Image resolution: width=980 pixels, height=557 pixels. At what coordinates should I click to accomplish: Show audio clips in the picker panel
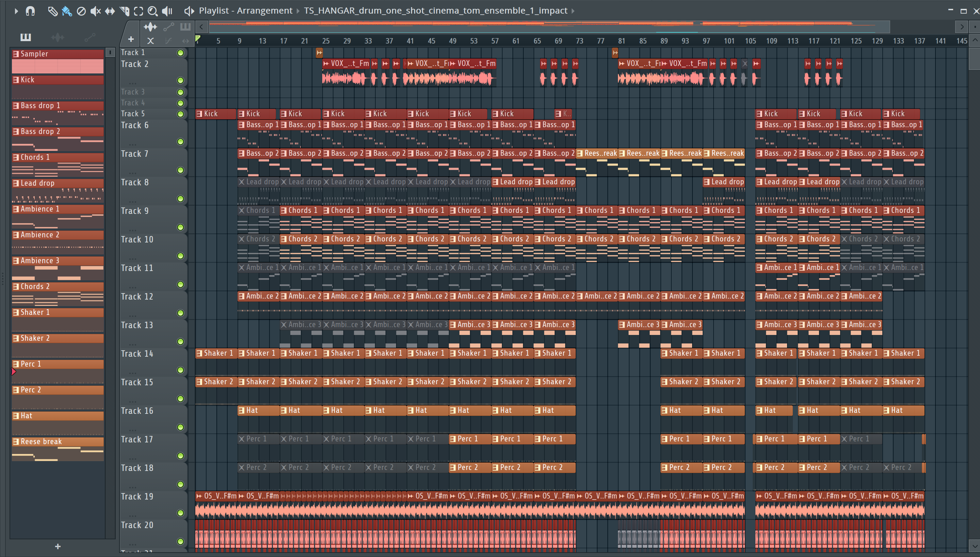coord(58,37)
